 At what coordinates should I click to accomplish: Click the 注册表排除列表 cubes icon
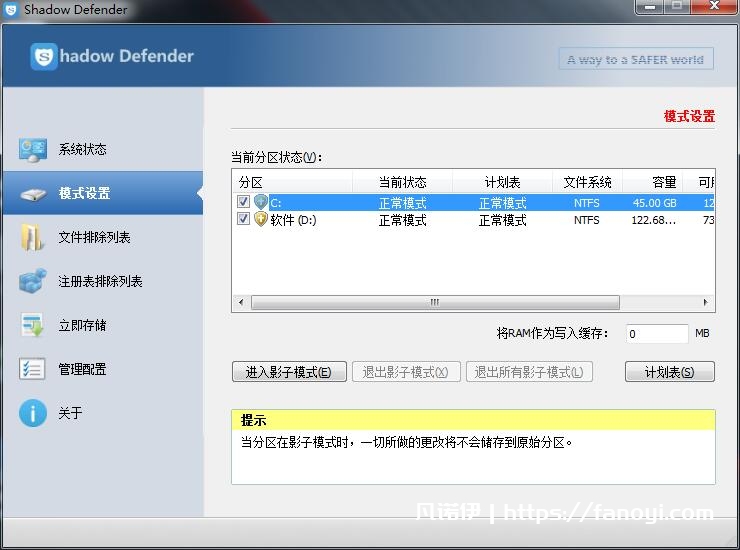(x=33, y=281)
